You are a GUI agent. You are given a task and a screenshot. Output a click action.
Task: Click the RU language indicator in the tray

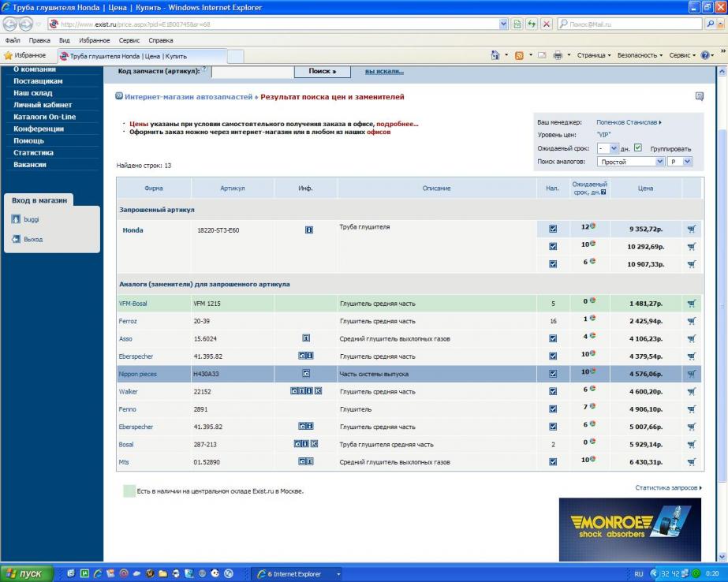click(638, 574)
